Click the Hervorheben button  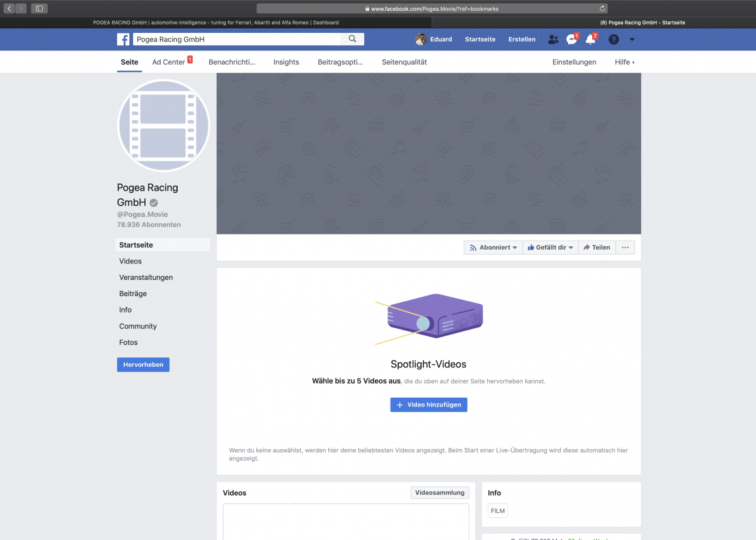pyautogui.click(x=143, y=365)
